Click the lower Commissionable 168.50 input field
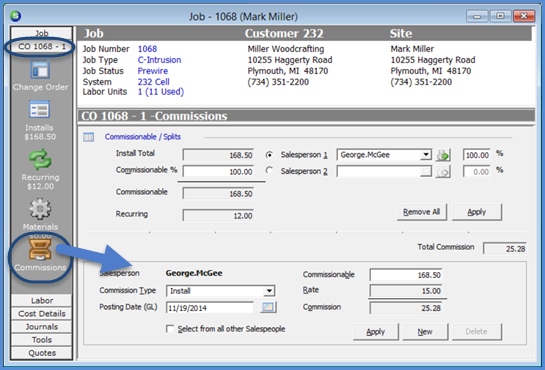545x370 pixels. pos(406,275)
